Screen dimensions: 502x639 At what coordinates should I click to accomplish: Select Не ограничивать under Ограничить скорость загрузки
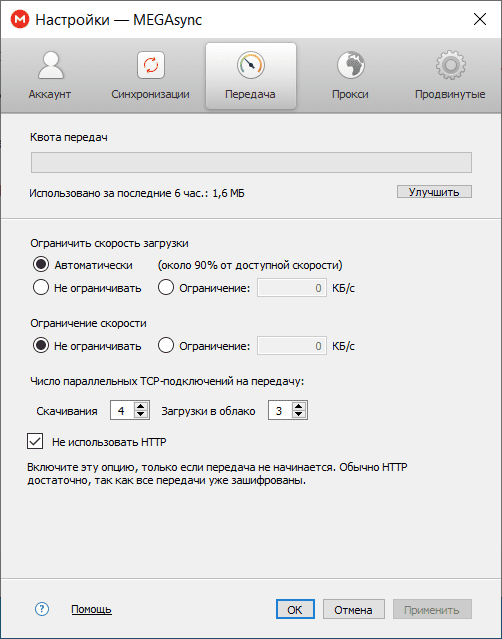pos(41,287)
